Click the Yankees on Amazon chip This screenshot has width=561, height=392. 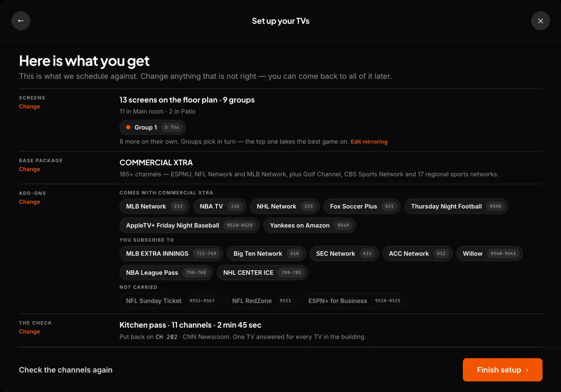[x=310, y=225]
